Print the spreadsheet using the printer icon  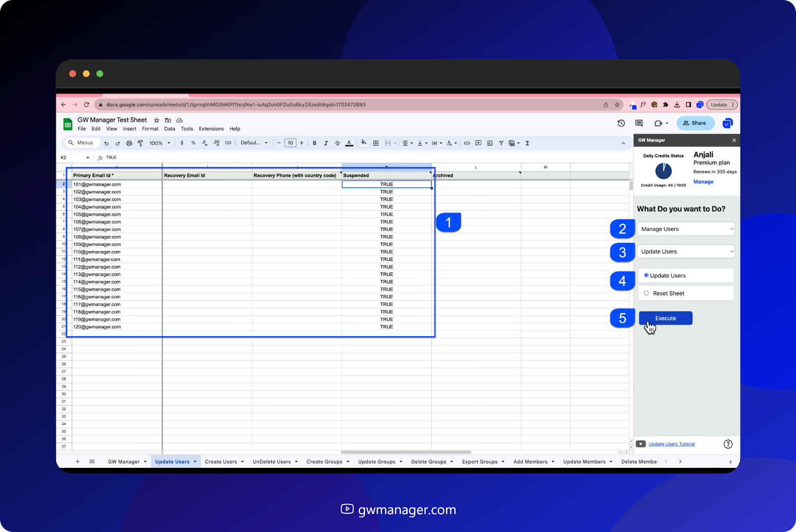(x=129, y=143)
